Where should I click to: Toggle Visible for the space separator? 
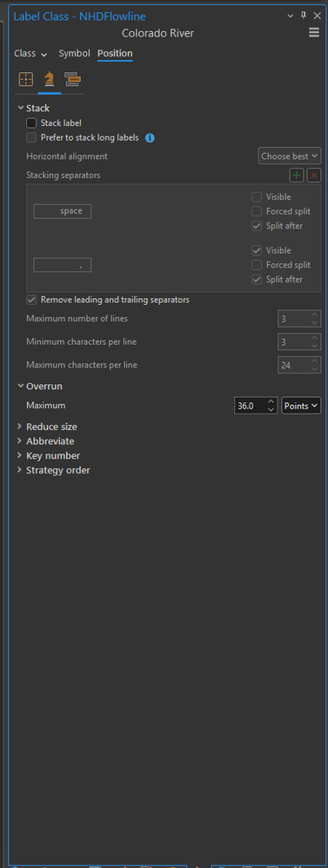257,196
